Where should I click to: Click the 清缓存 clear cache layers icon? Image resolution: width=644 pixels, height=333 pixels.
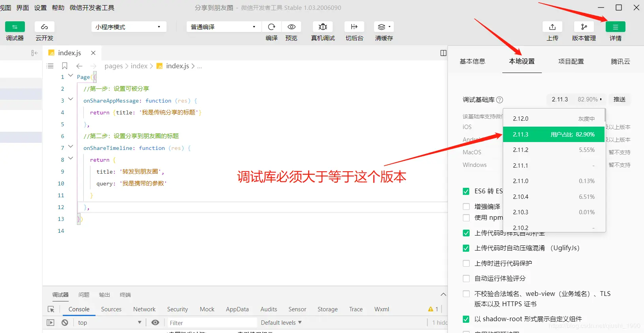point(384,27)
